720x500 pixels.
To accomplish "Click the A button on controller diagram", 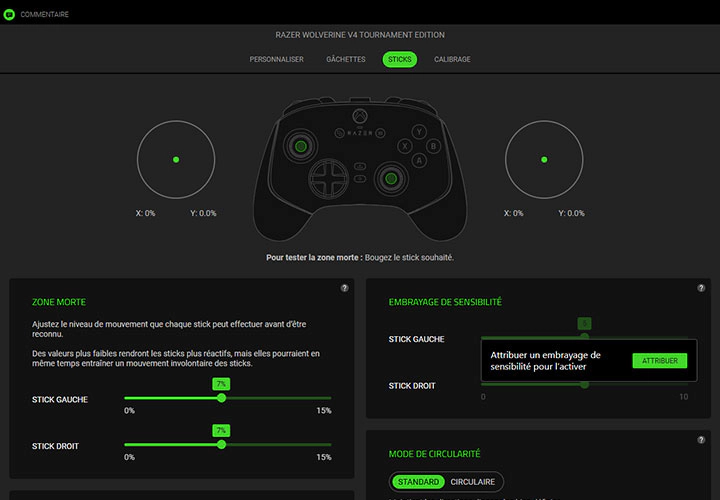I will click(x=419, y=161).
